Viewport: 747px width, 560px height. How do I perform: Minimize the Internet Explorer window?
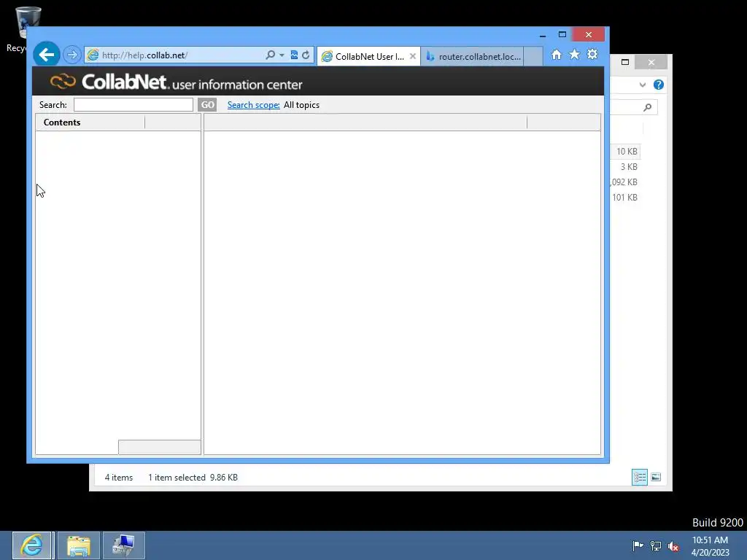coord(543,35)
